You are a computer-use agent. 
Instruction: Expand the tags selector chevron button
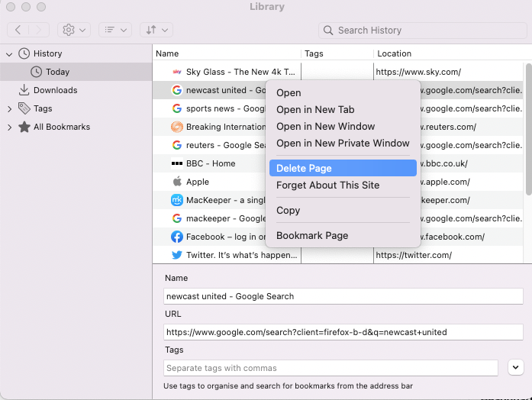point(515,367)
